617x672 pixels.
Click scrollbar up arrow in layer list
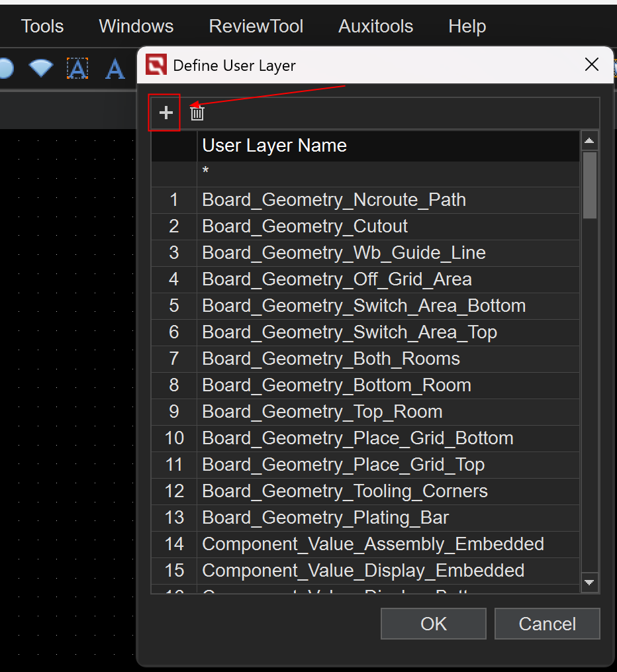[x=589, y=140]
